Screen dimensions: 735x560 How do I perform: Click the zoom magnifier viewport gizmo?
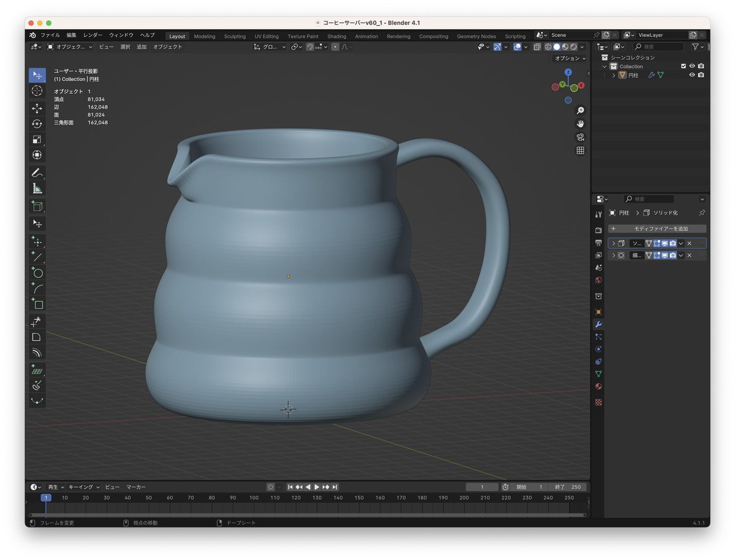580,110
